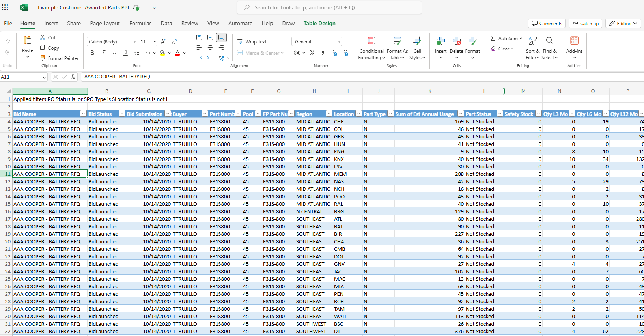
Task: Click the Format As Table icon
Action: point(398,41)
